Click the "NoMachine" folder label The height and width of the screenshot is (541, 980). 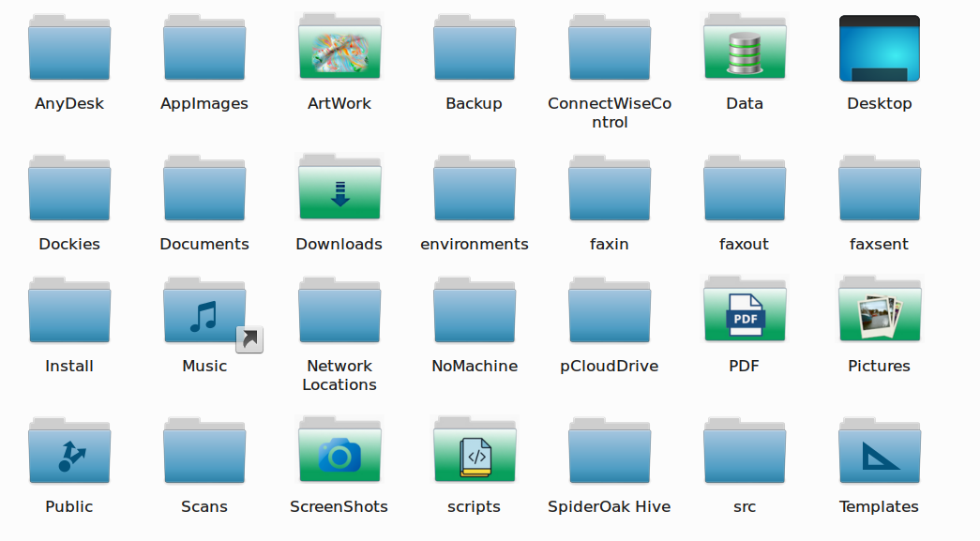coord(475,366)
